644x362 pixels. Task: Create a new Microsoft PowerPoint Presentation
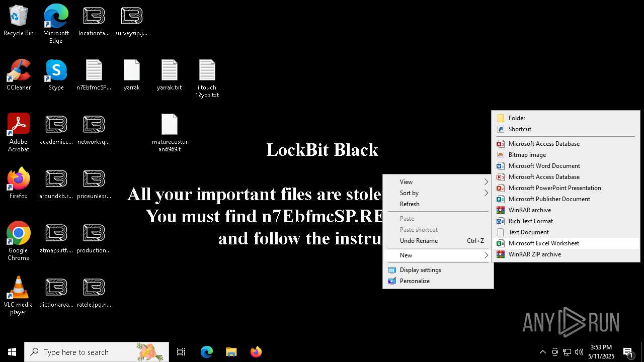566,188
